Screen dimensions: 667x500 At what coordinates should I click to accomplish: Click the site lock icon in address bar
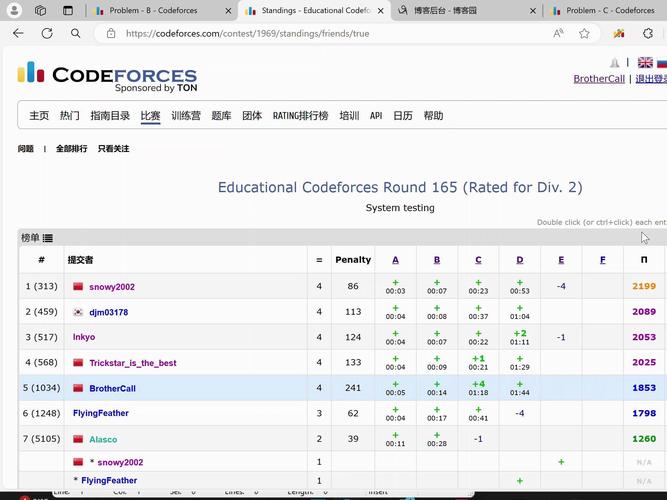[111, 33]
